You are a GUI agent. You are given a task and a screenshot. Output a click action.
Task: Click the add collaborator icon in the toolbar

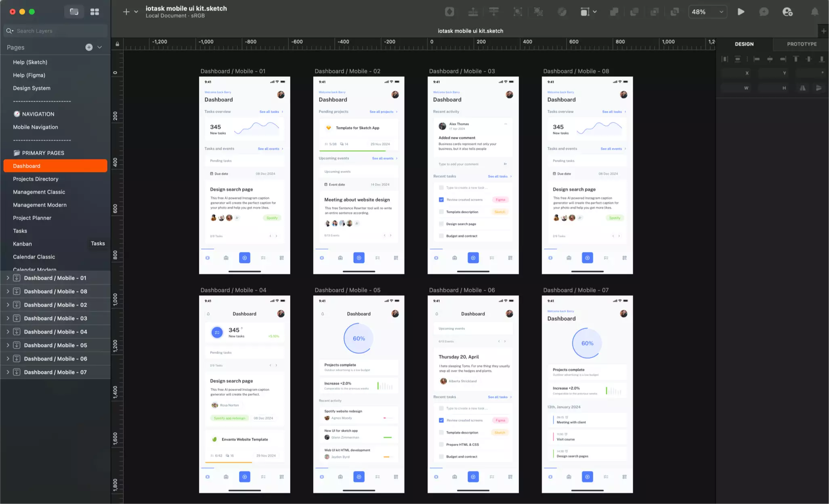[788, 12]
